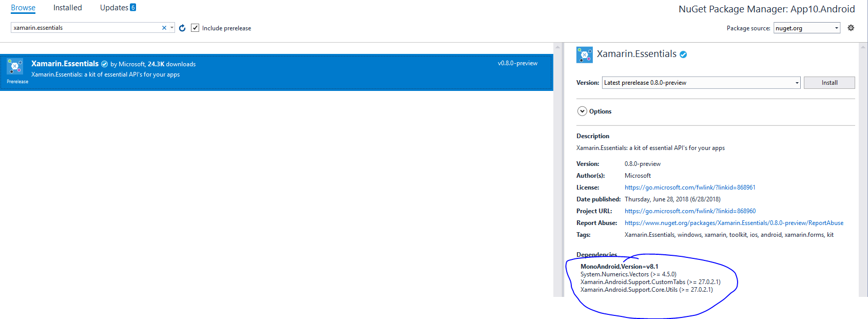Open the Updates tab

point(114,8)
